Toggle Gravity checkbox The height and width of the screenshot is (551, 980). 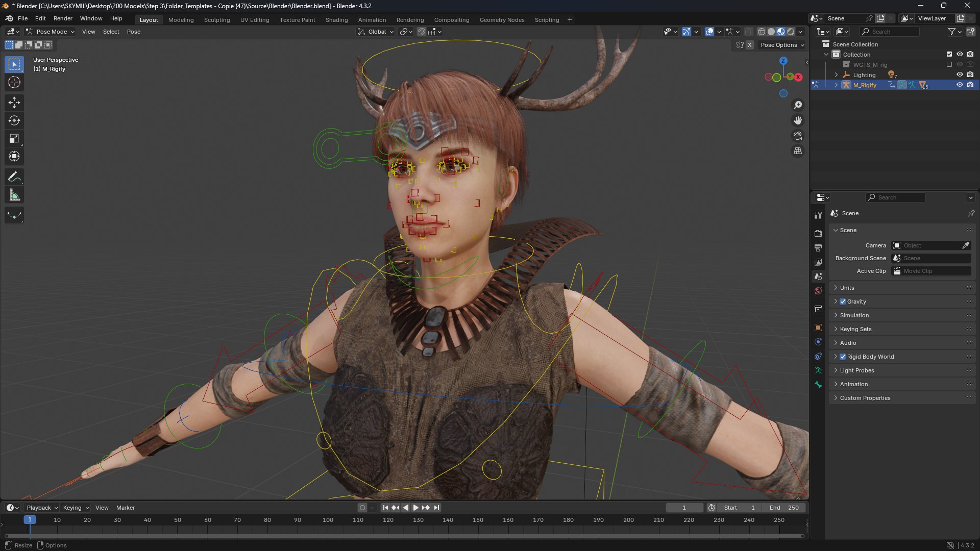(843, 302)
